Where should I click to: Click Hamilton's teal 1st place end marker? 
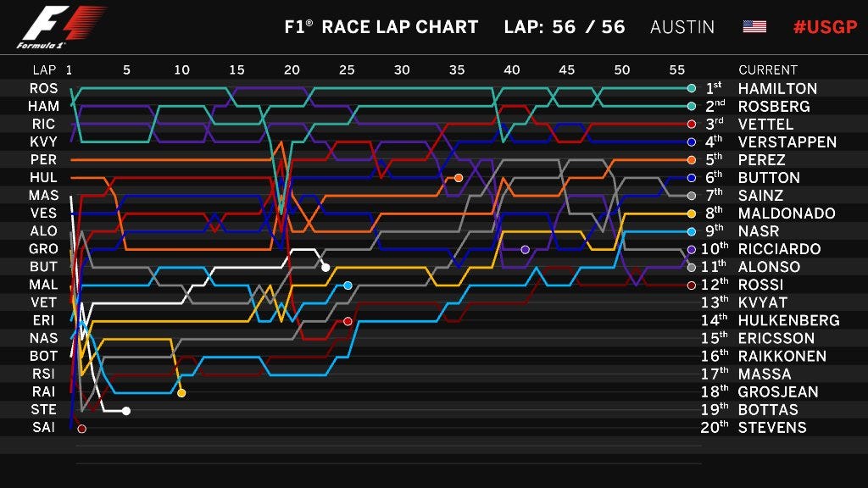(x=692, y=88)
